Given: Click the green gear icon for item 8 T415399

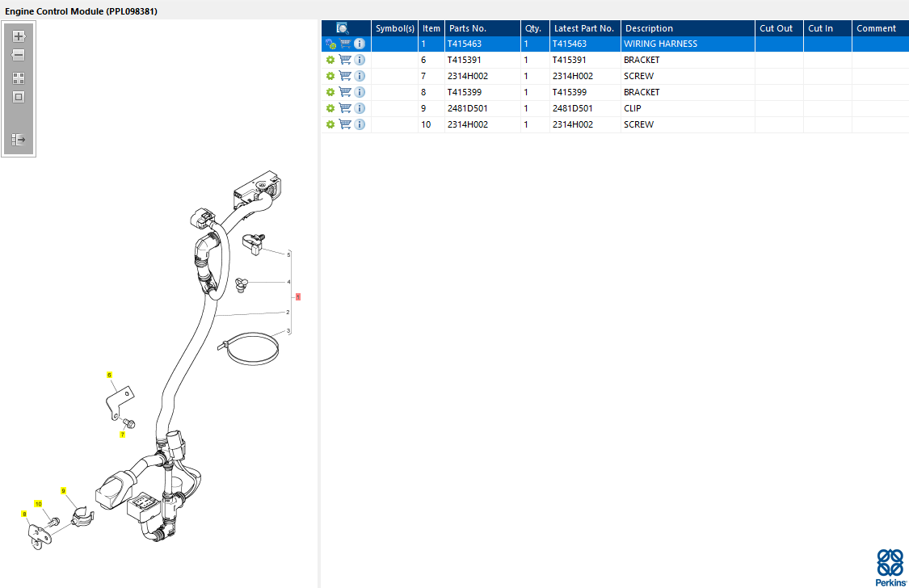Looking at the screenshot, I should tap(330, 93).
